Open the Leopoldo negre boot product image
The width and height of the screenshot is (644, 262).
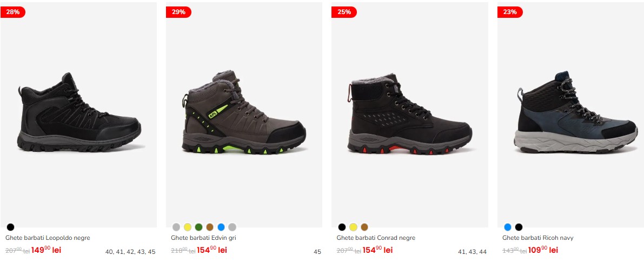[78, 115]
